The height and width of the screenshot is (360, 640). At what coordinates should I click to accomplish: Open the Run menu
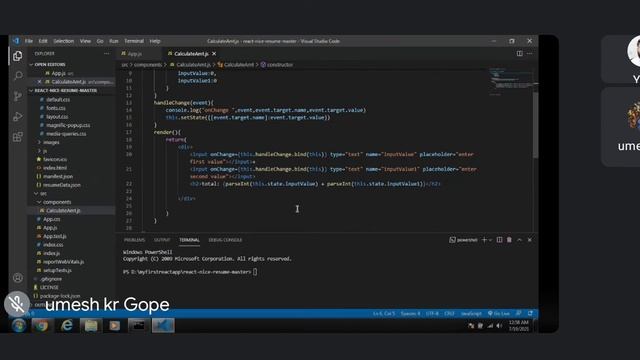pos(114,41)
